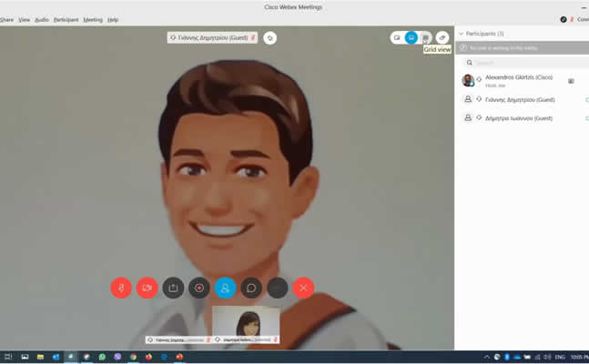Open the Chat panel button
Image resolution: width=589 pixels, height=364 pixels.
coord(251,288)
